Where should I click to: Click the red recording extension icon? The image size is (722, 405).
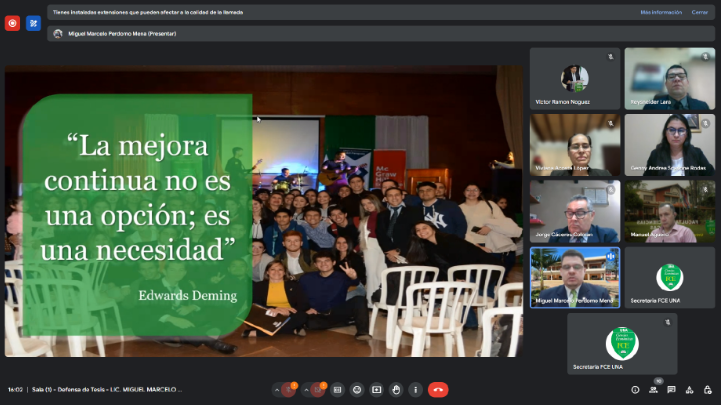point(12,23)
